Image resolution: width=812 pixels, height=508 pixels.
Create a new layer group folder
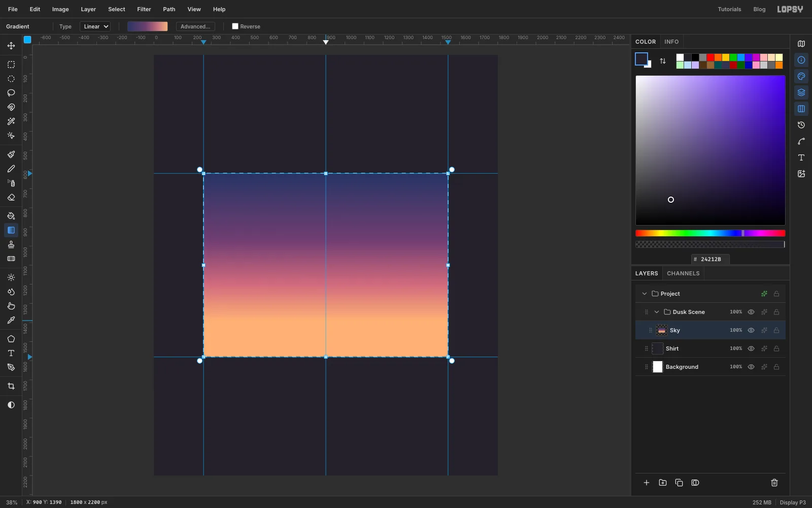(663, 483)
